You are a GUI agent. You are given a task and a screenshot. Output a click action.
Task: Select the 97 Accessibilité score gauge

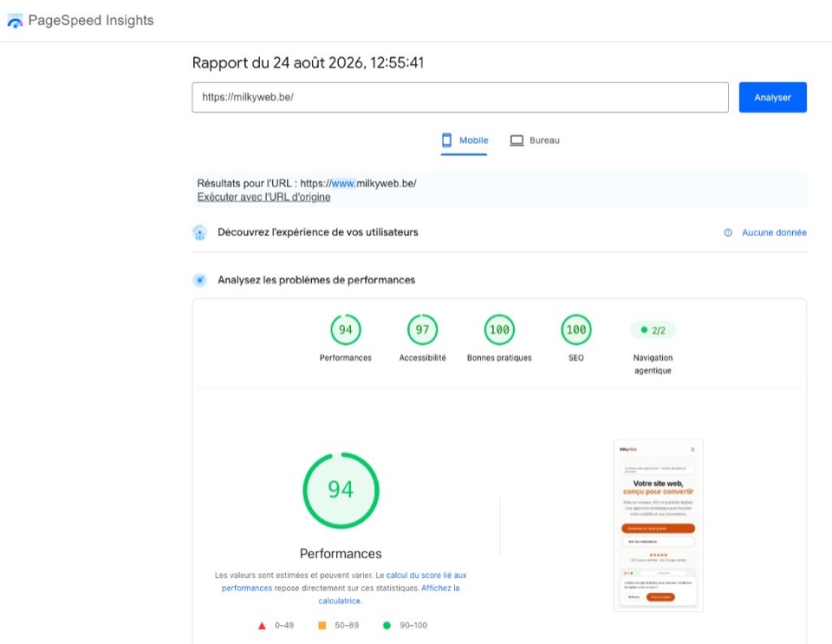(422, 329)
